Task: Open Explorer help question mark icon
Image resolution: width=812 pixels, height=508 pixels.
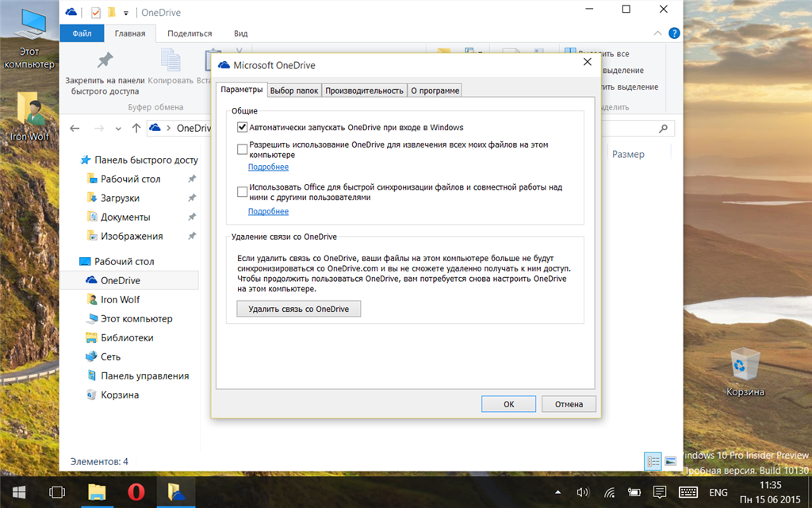Action: 674,33
